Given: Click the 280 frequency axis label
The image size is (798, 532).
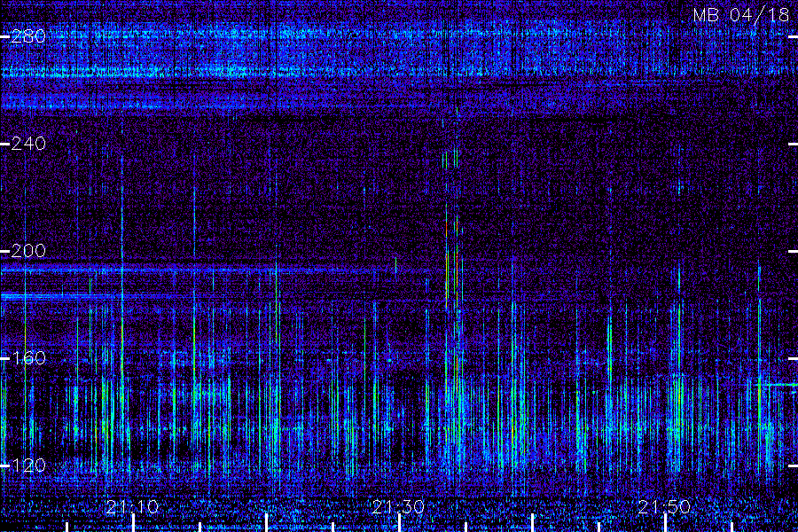Looking at the screenshot, I should pyautogui.click(x=28, y=36).
